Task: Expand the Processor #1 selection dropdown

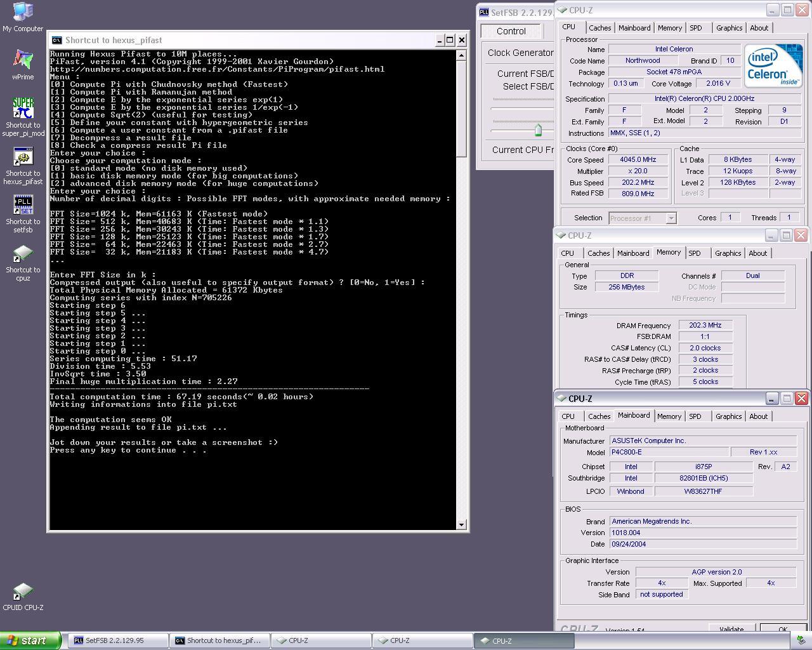Action: click(671, 218)
